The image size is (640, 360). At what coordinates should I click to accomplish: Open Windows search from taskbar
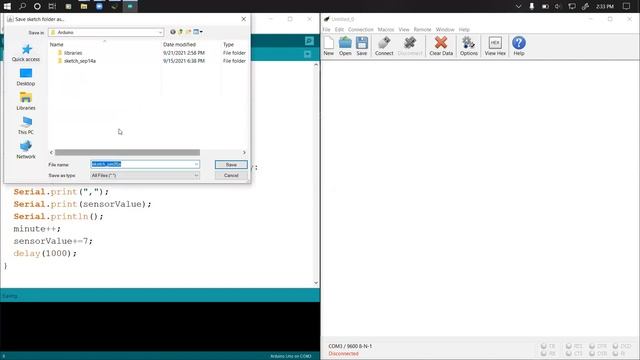pyautogui.click(x=22, y=6)
